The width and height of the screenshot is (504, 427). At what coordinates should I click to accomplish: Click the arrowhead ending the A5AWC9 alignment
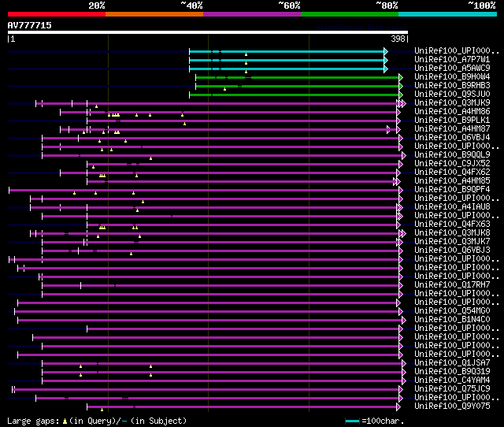click(x=386, y=69)
